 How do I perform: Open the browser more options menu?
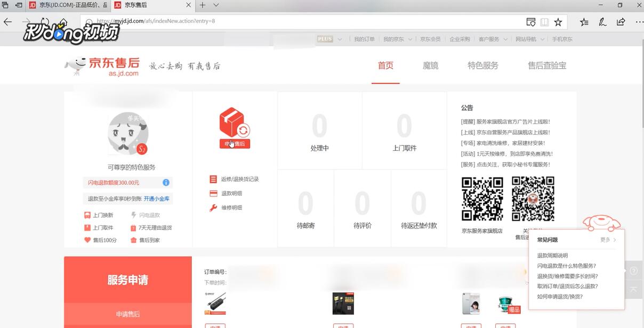[639, 22]
